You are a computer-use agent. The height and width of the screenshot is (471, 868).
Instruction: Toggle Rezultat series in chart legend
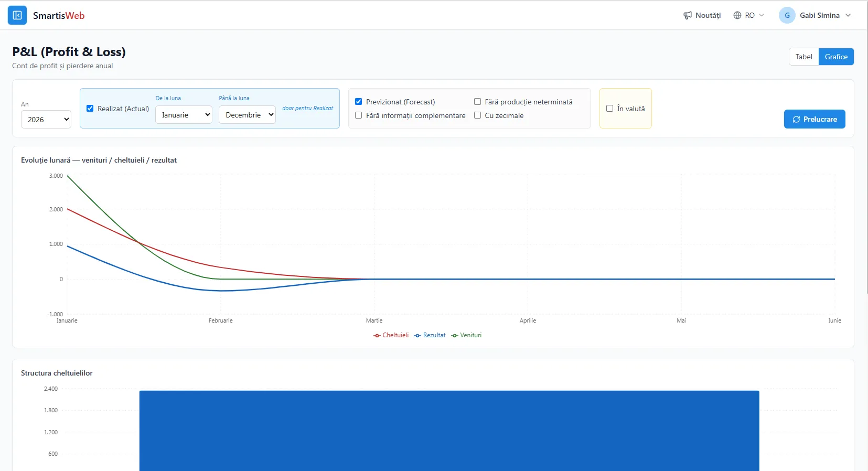pyautogui.click(x=430, y=335)
